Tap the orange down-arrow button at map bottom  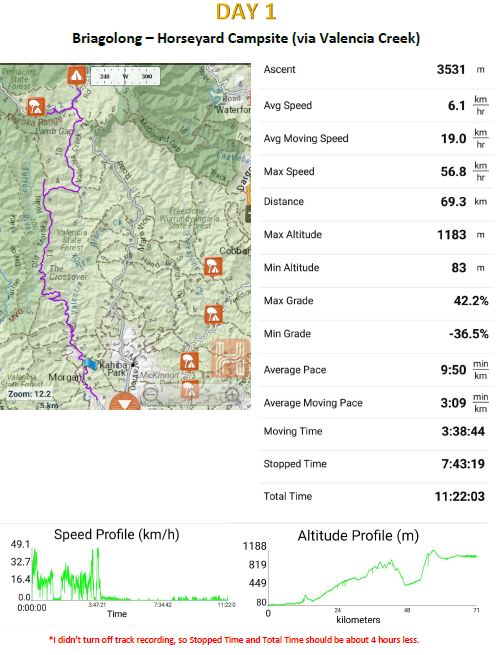[x=124, y=402]
